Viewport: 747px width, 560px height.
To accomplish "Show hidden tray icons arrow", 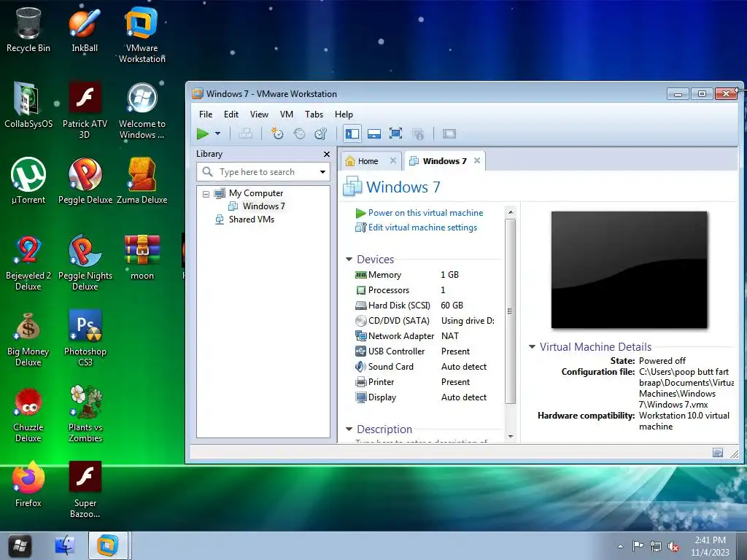I will click(x=620, y=546).
